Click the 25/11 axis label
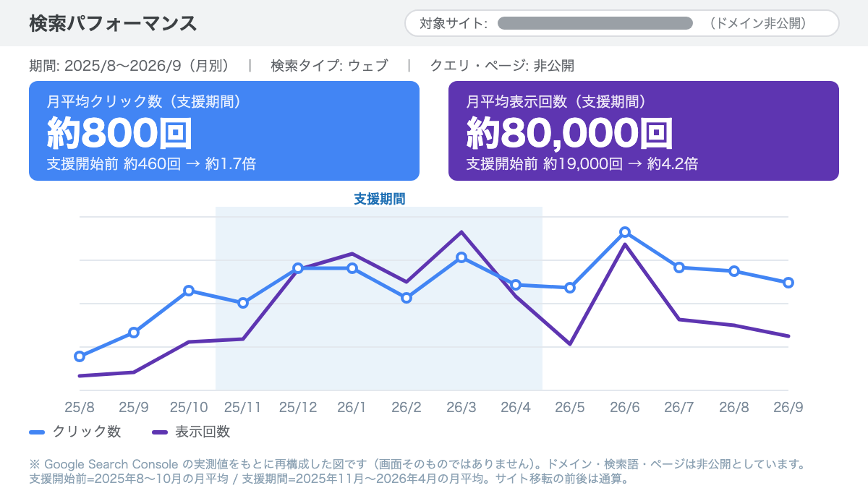The height and width of the screenshot is (488, 868). (243, 408)
